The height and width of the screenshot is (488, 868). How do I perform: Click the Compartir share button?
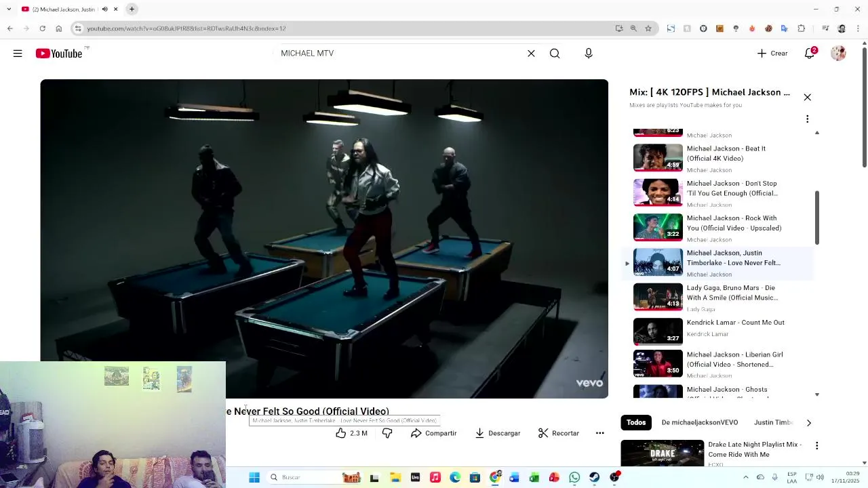[x=433, y=433]
